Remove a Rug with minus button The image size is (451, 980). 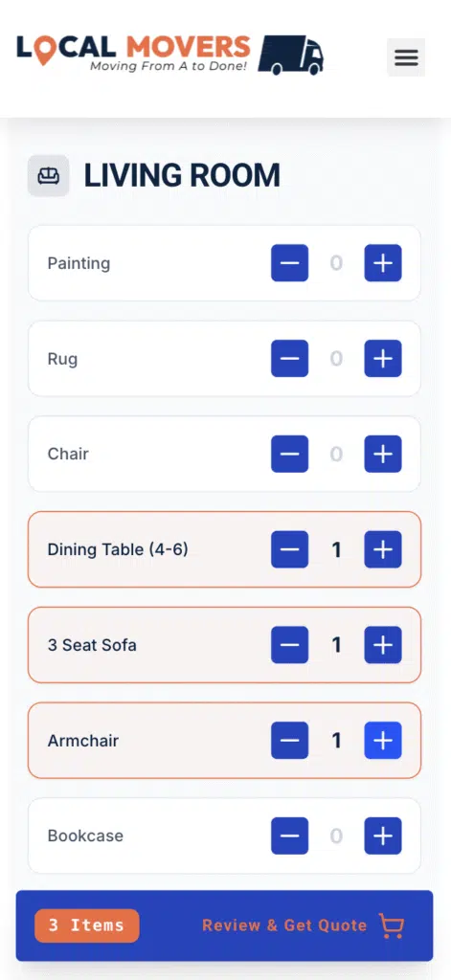click(289, 359)
